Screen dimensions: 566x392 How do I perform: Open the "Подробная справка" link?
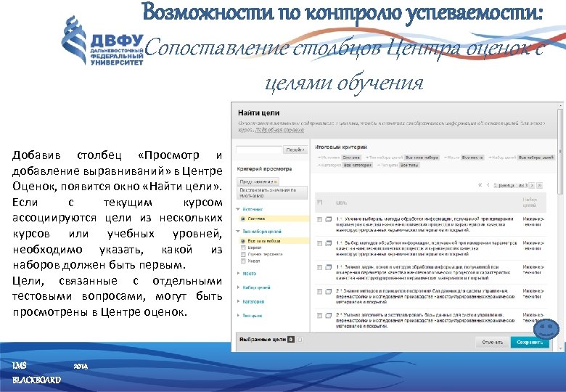pos(280,130)
